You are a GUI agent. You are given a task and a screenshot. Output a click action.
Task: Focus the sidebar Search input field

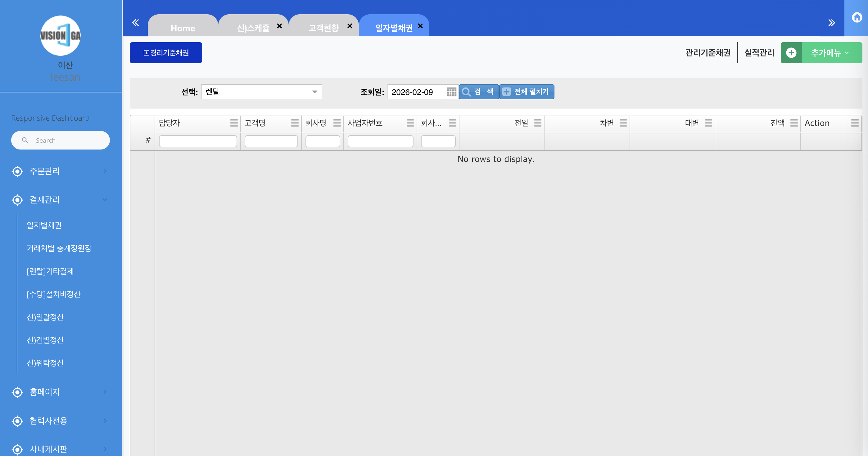pos(67,141)
